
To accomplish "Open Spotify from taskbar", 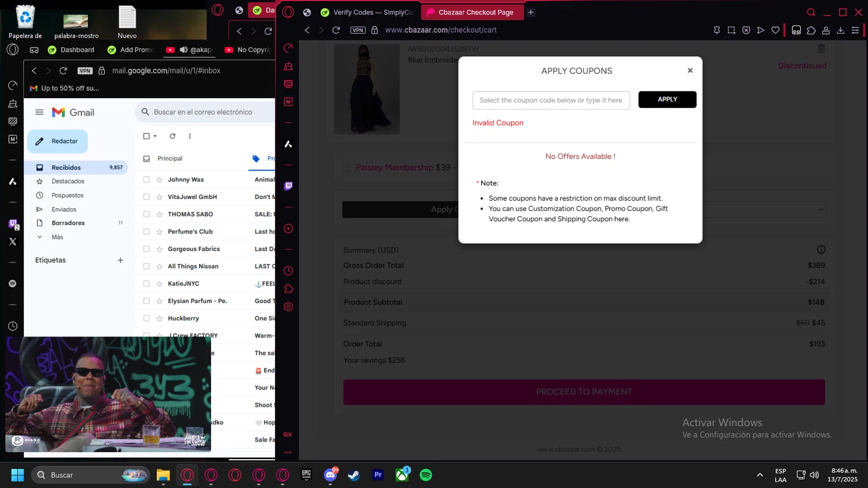I will 426,475.
